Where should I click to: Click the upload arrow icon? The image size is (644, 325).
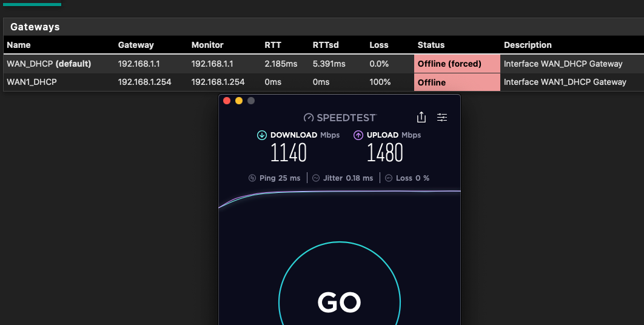(358, 135)
